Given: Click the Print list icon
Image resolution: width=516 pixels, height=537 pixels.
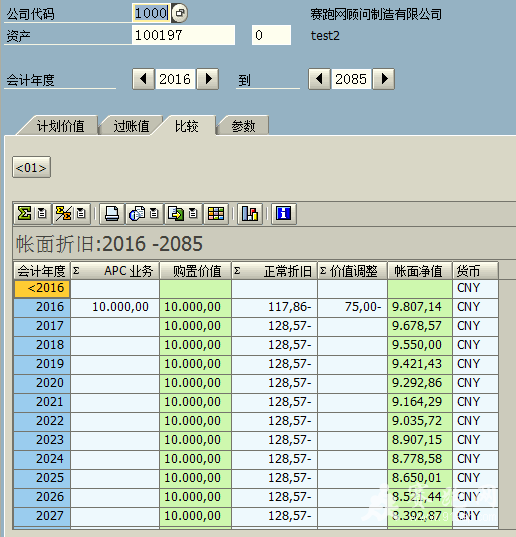Looking at the screenshot, I should pyautogui.click(x=112, y=214).
